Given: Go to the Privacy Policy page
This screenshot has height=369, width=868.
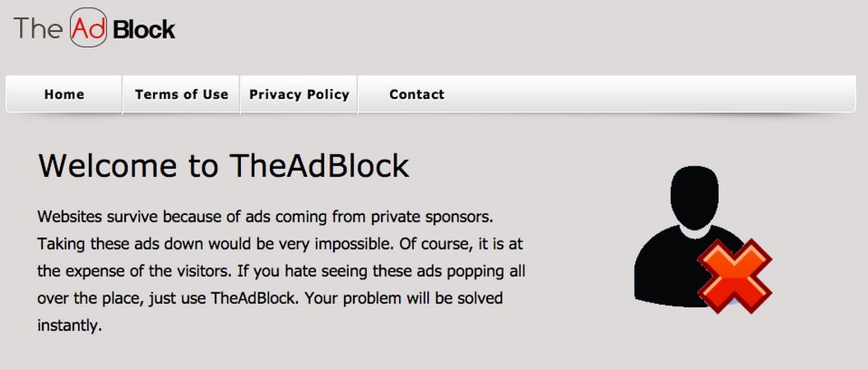Looking at the screenshot, I should 299,94.
